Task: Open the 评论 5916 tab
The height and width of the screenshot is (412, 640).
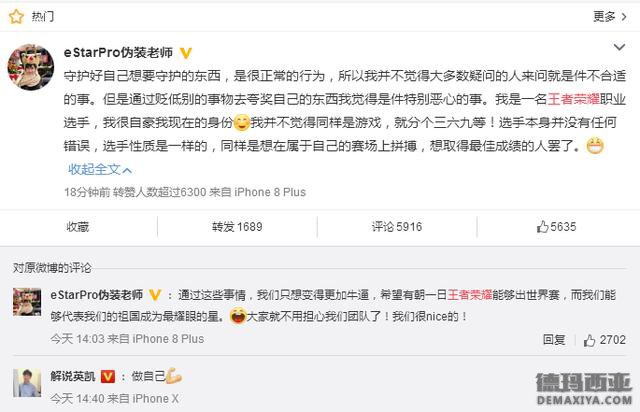Action: click(x=397, y=227)
